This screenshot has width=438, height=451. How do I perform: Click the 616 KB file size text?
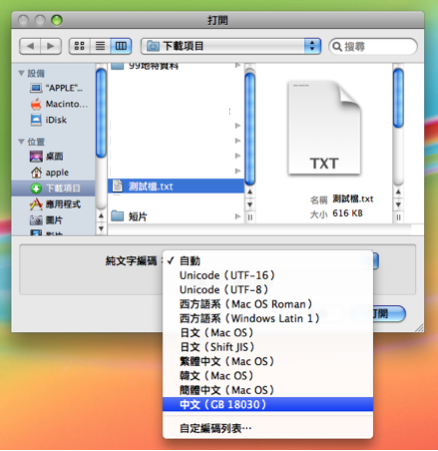coord(347,213)
